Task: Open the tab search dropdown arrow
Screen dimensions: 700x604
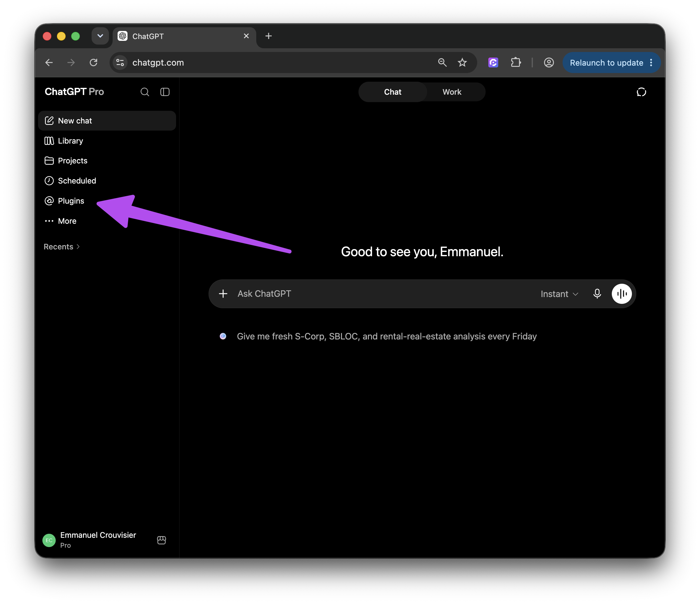Action: coord(100,36)
